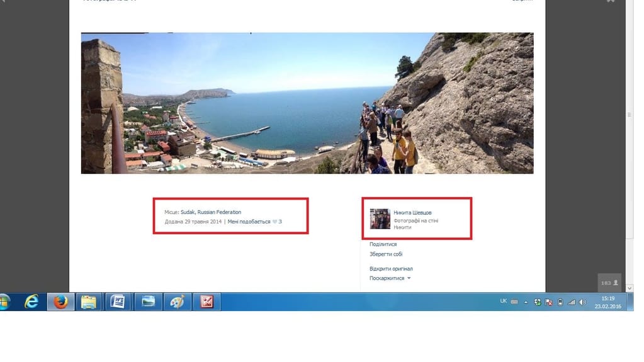The image size is (644, 362).
Task: Open the network signal tray icon
Action: (x=571, y=302)
